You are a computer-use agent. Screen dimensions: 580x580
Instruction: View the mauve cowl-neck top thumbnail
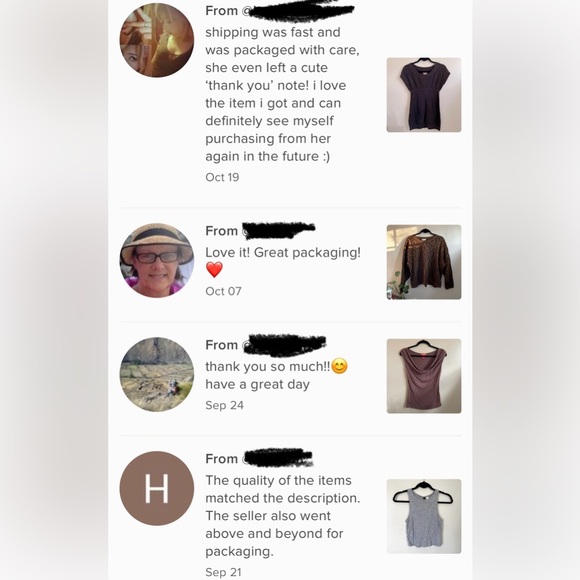[x=424, y=376]
